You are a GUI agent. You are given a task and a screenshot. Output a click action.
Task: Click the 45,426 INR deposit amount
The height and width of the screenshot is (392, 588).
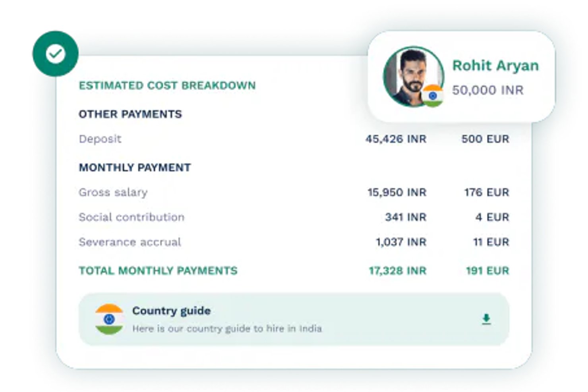coord(396,139)
